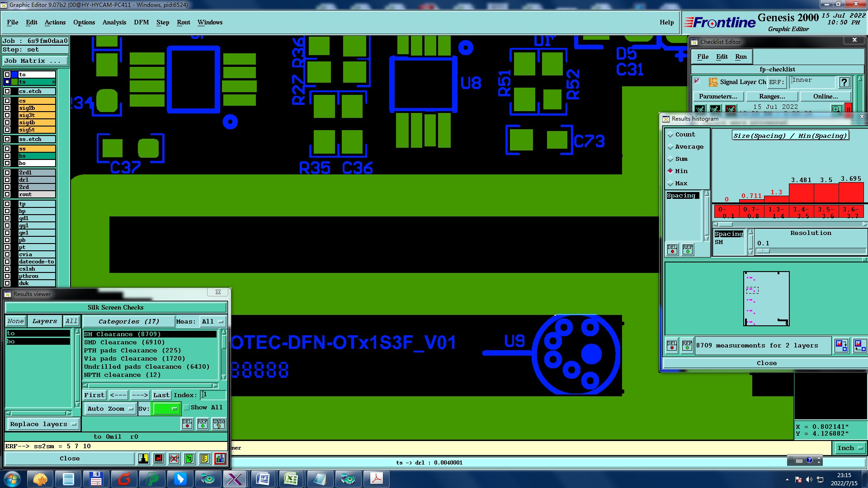This screenshot has height=488, width=868.
Task: Open Excel from the Windows taskbar
Action: pyautogui.click(x=291, y=479)
